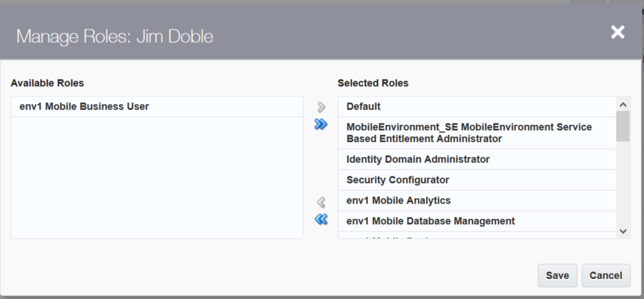The height and width of the screenshot is (299, 644).
Task: Choose Identity Domain Administrator in Selected Roles
Action: tap(418, 160)
